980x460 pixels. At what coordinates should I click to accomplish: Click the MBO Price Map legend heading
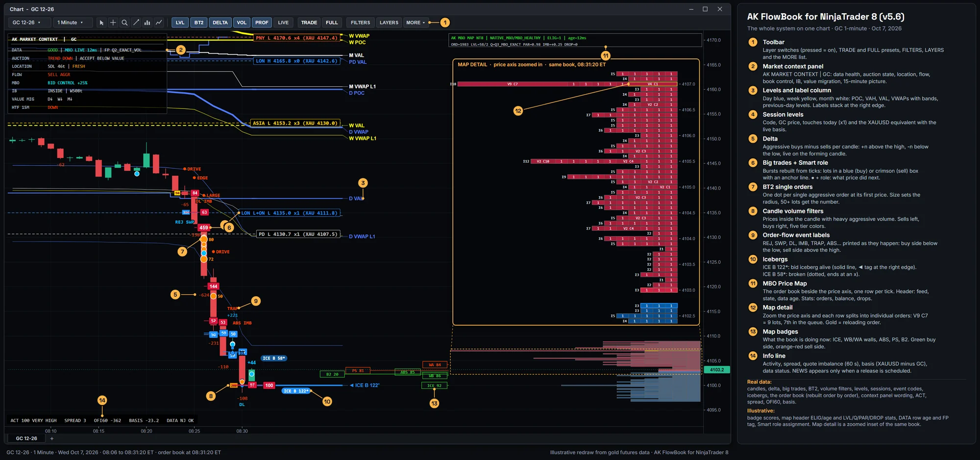click(x=784, y=283)
